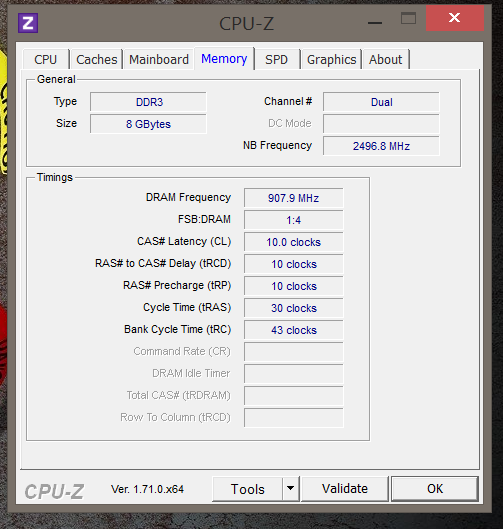Screen dimensions: 503x529
Task: Click the tRCD value field
Action: click(x=294, y=264)
